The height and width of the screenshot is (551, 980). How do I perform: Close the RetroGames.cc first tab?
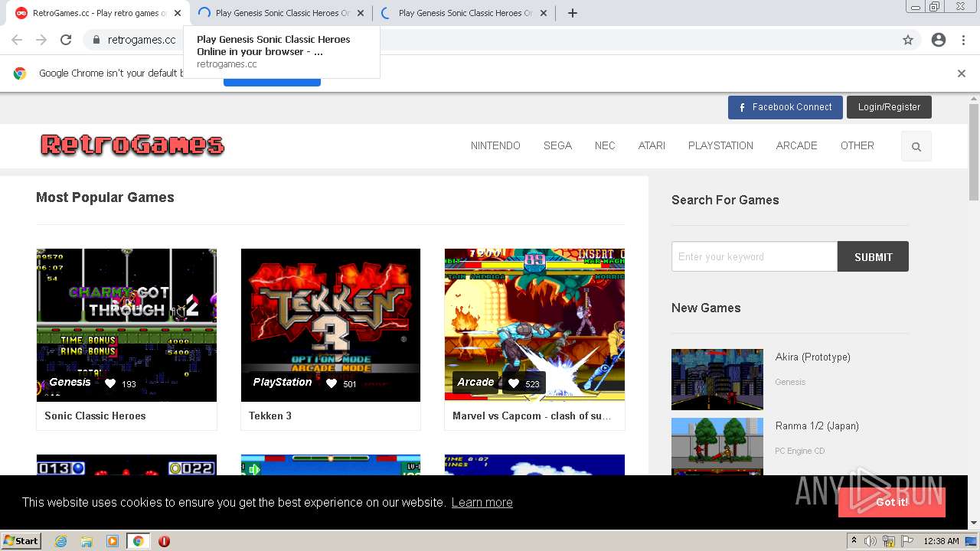coord(177,13)
